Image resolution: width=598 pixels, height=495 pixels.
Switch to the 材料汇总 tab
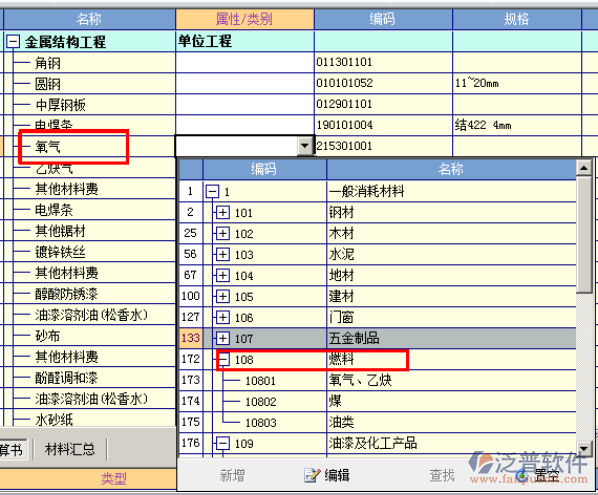[x=70, y=450]
